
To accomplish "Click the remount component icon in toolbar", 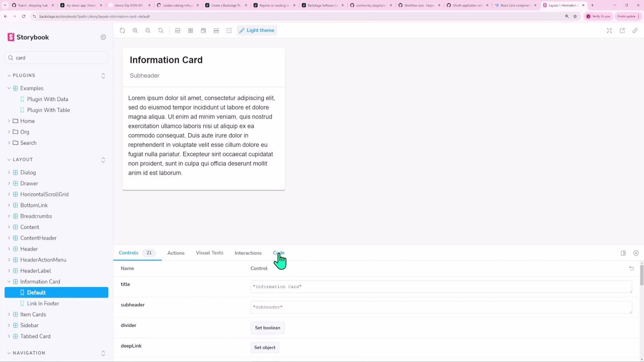I will pos(122,31).
